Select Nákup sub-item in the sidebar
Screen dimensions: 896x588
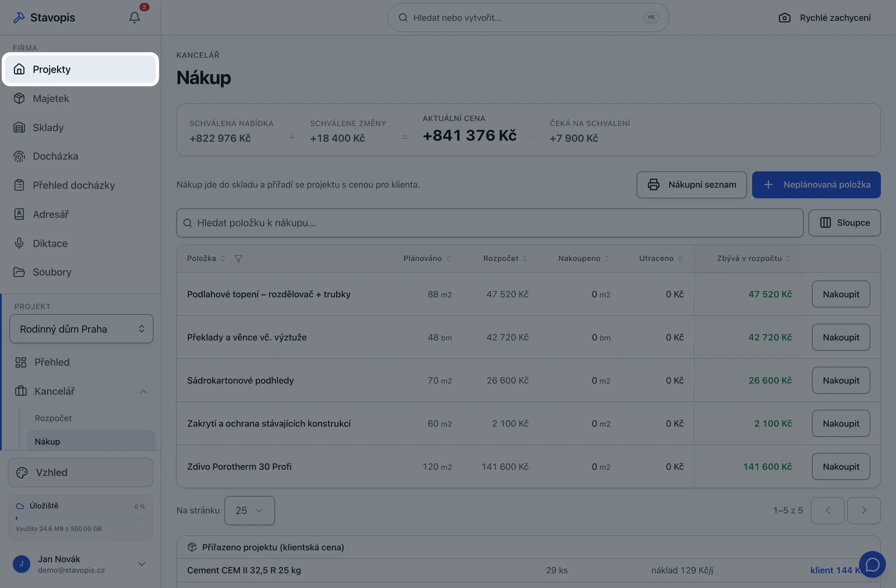pyautogui.click(x=91, y=442)
